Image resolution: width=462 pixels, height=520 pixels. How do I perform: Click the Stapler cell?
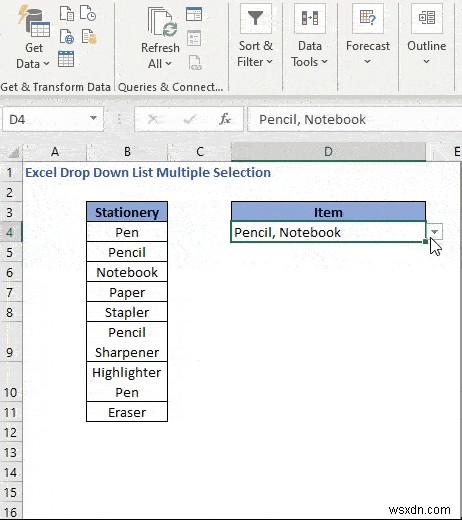127,312
